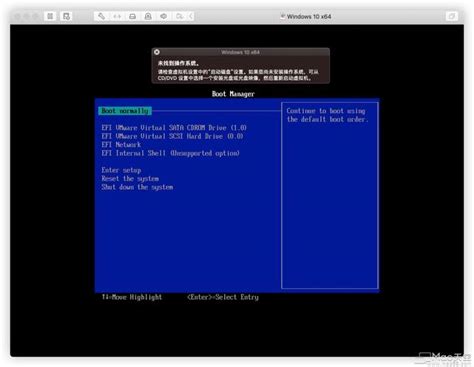Click the 'Boot Manager' heading text
This screenshot has height=367, width=474.
click(233, 94)
